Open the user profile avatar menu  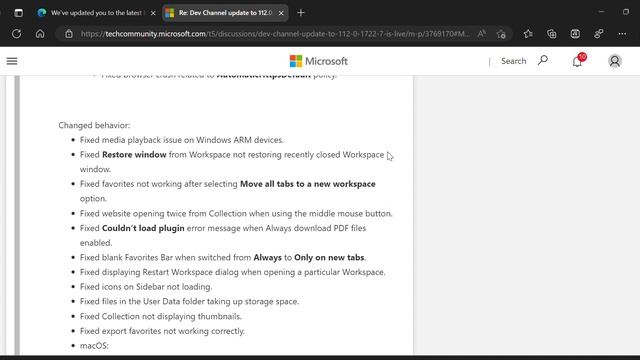point(615,61)
